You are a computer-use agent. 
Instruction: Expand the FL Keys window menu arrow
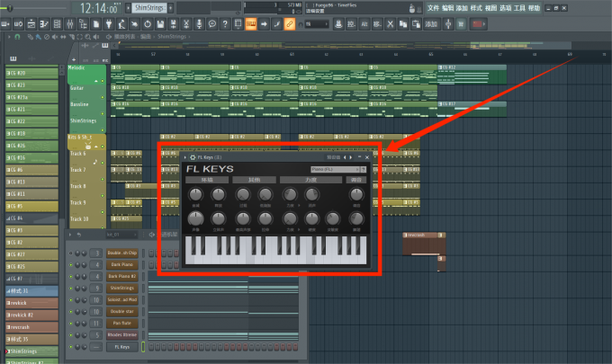point(185,157)
